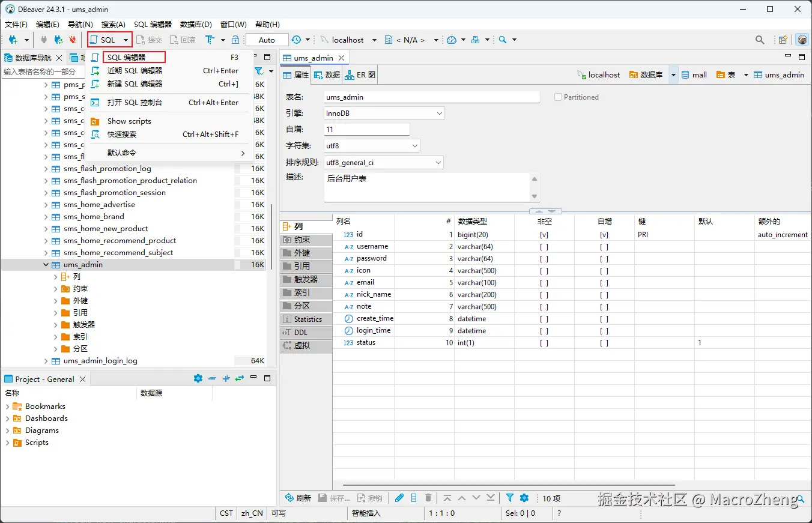Toggle the Partitioned checkbox
This screenshot has height=523, width=812.
tap(559, 97)
